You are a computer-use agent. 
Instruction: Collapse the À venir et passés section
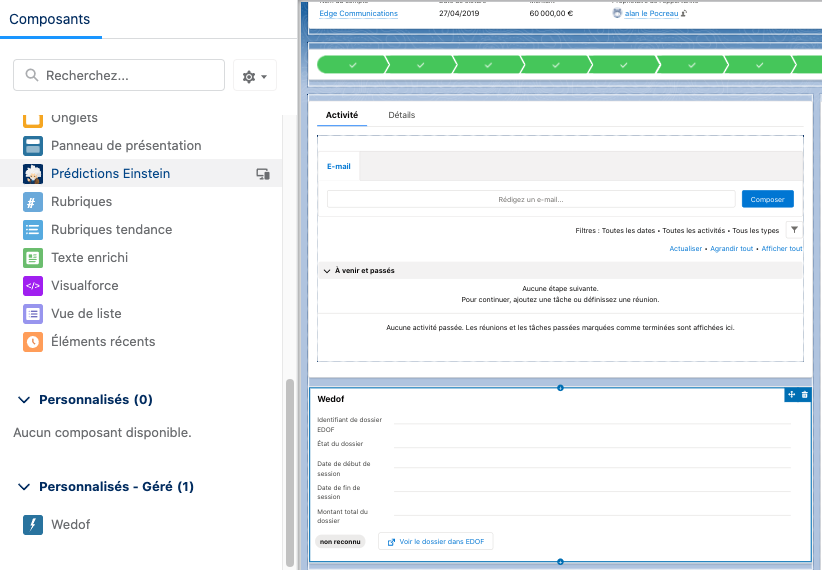tap(327, 270)
